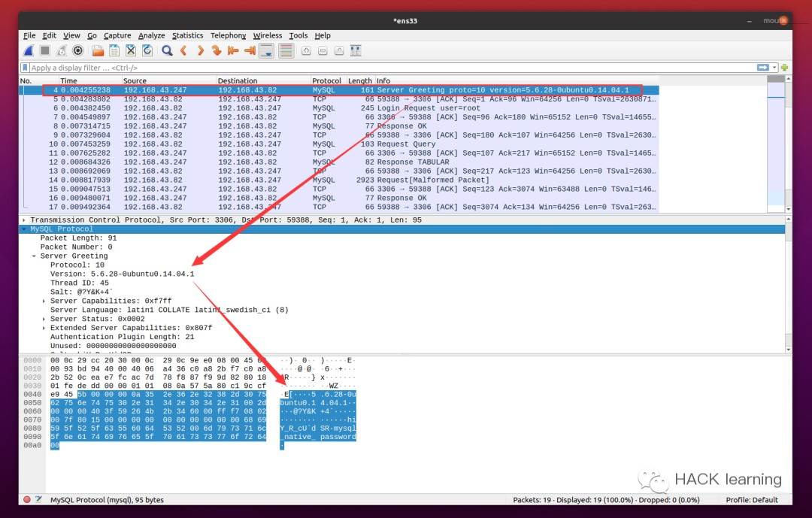Select packet 14 Request[Malformed Packet]
This screenshot has width=812, height=518.
click(x=339, y=180)
